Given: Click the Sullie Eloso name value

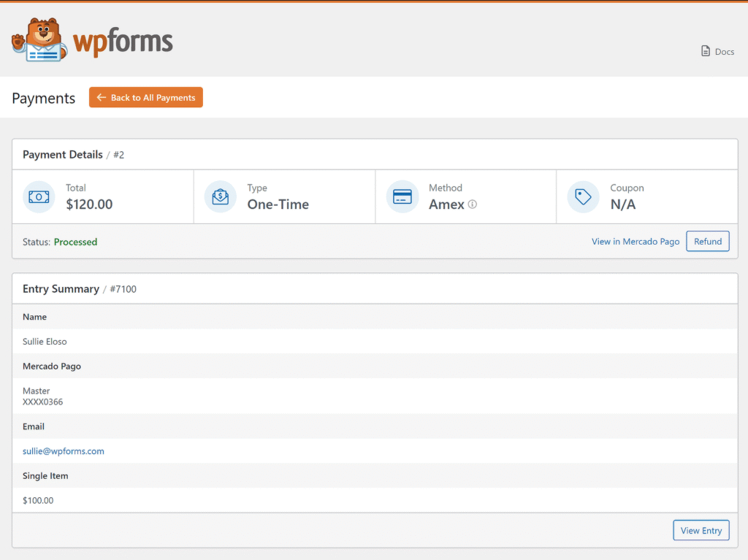Looking at the screenshot, I should 45,342.
